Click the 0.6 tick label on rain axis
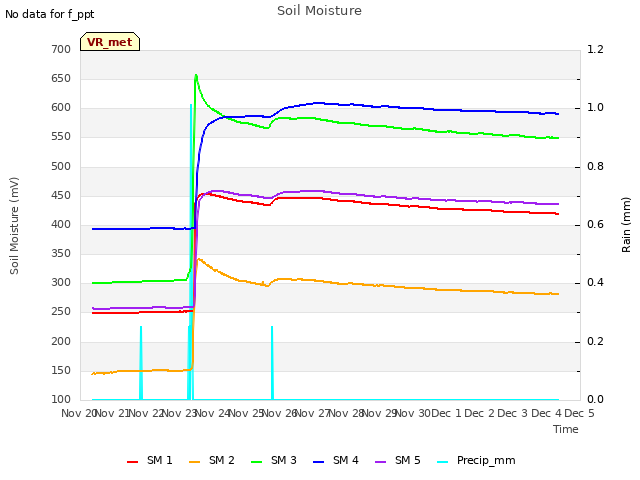 [595, 224]
